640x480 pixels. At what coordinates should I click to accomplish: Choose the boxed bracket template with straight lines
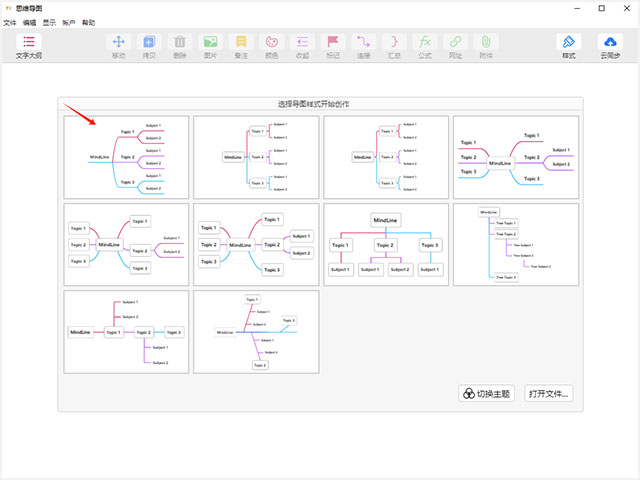pyautogui.click(x=256, y=157)
